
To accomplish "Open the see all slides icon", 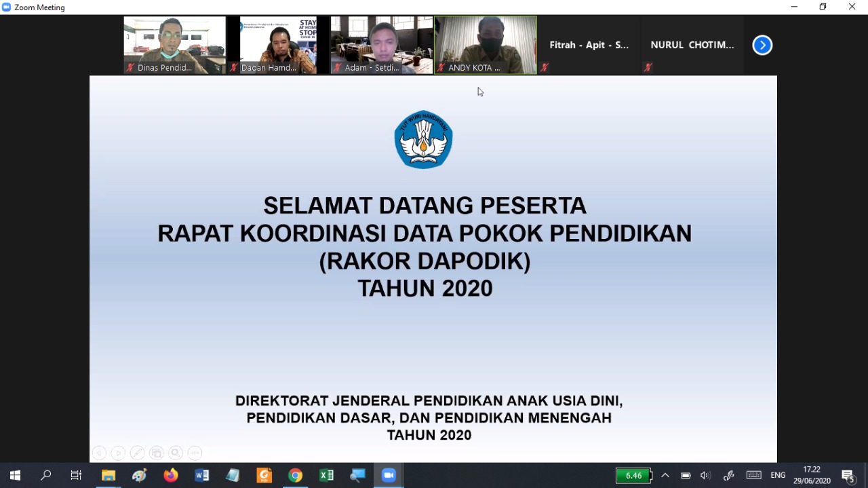I will [x=157, y=453].
